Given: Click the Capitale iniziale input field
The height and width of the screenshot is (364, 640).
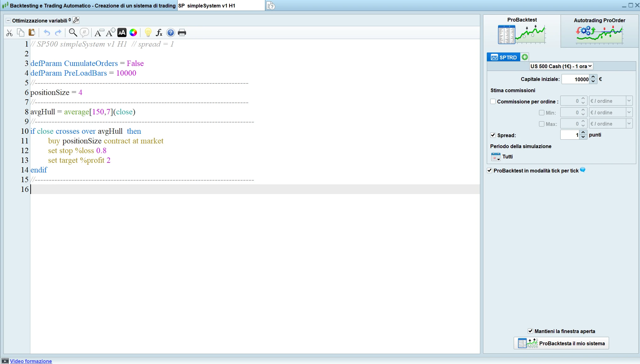Looking at the screenshot, I should click(576, 79).
